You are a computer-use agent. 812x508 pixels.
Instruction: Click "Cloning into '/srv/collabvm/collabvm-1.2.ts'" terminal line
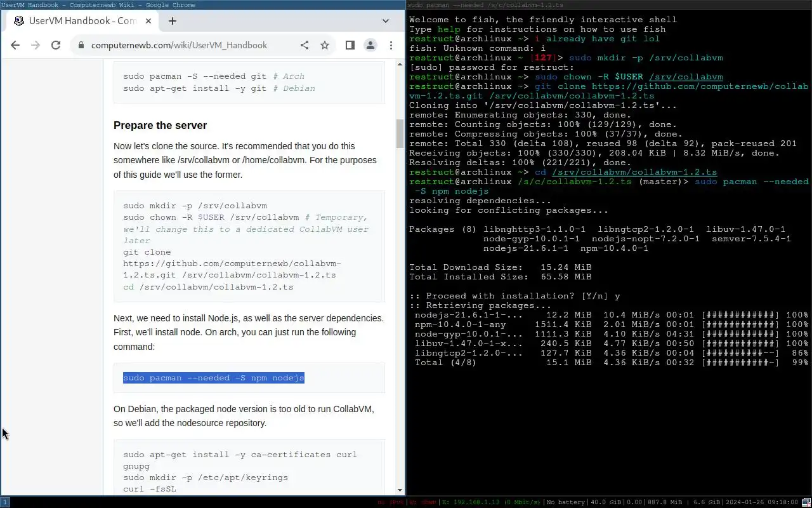[543, 105]
